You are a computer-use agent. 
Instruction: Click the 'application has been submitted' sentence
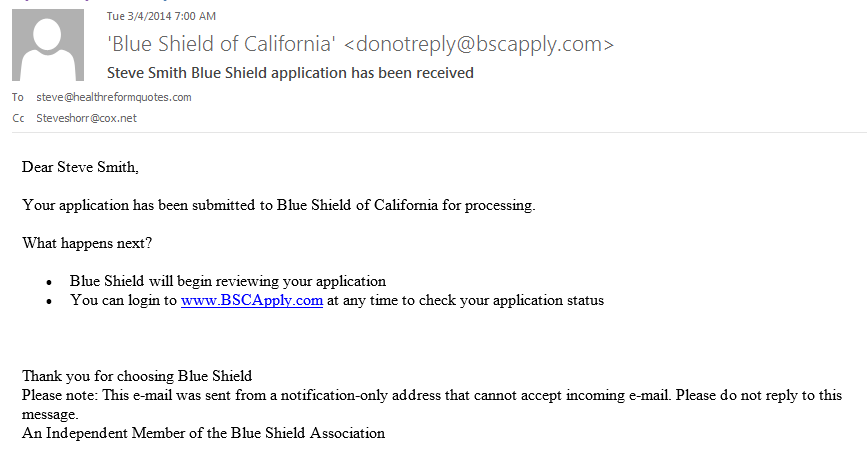279,205
